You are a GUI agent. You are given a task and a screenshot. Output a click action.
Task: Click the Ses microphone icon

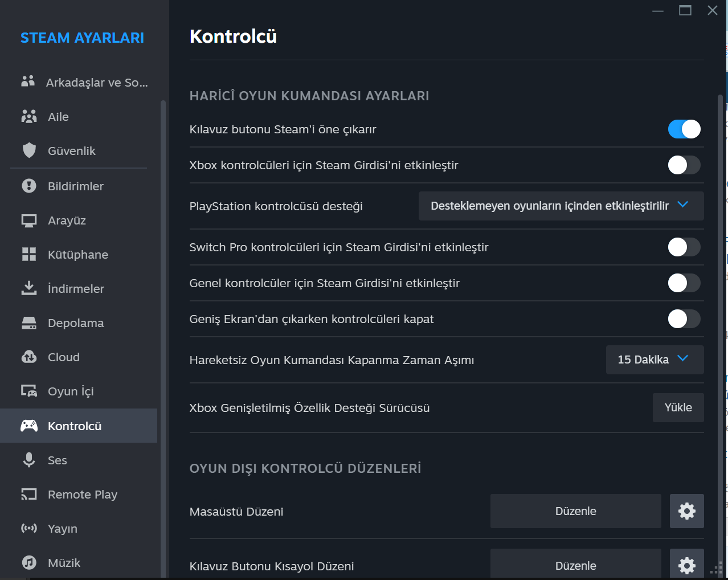pyautogui.click(x=28, y=460)
